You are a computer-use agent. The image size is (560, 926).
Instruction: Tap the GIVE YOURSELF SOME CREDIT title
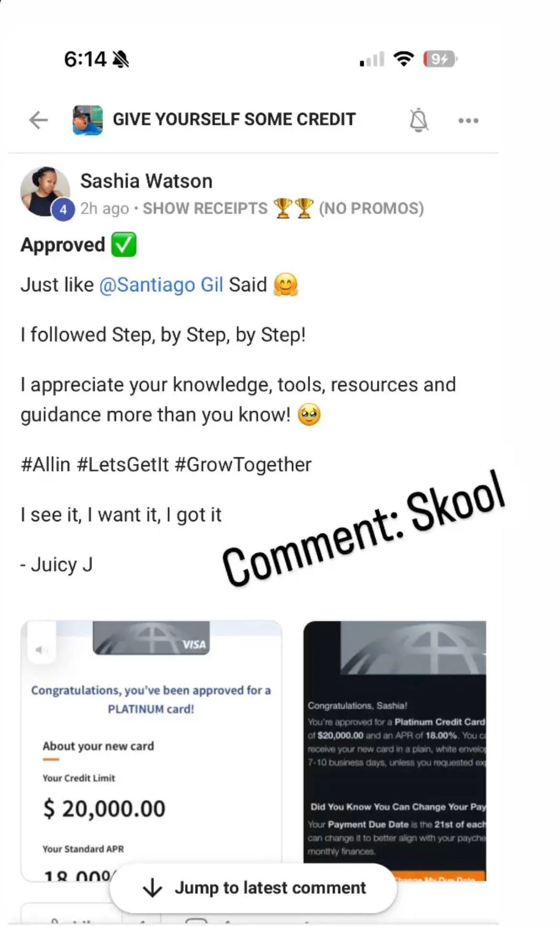click(234, 119)
